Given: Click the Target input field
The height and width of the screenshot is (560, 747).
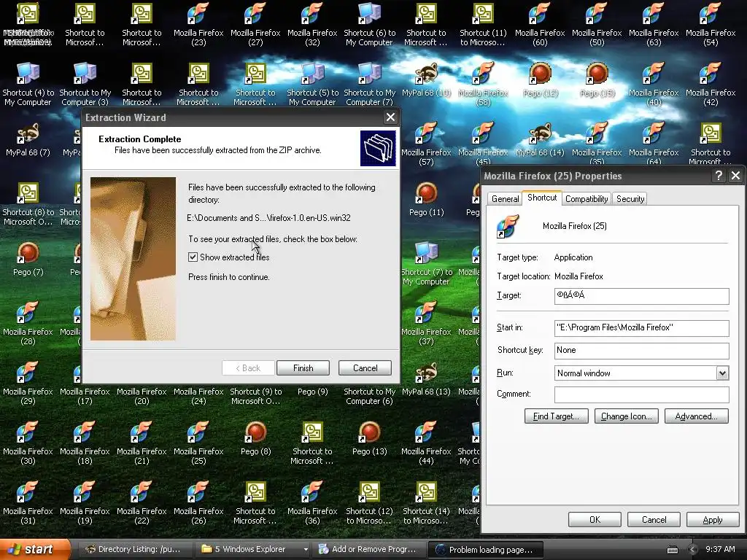Looking at the screenshot, I should point(641,296).
